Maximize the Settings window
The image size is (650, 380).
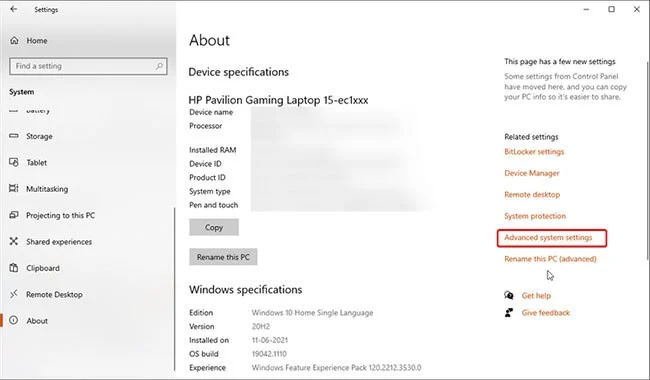pyautogui.click(x=611, y=9)
